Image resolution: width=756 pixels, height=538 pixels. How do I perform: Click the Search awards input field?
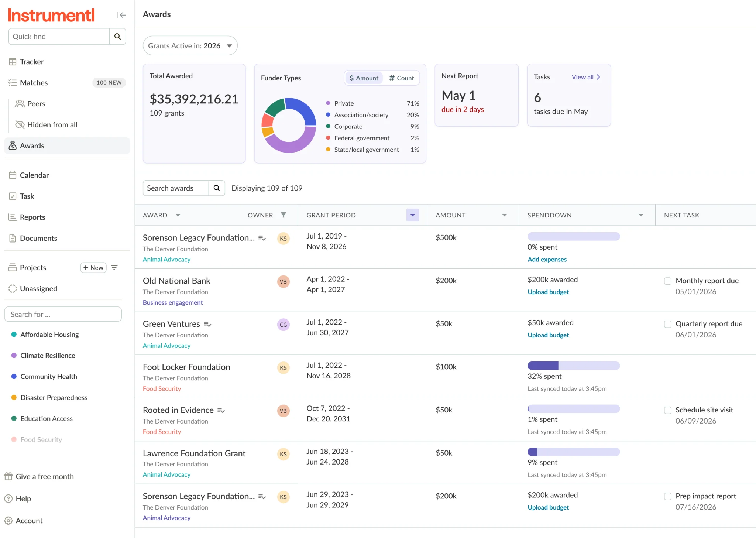click(176, 188)
